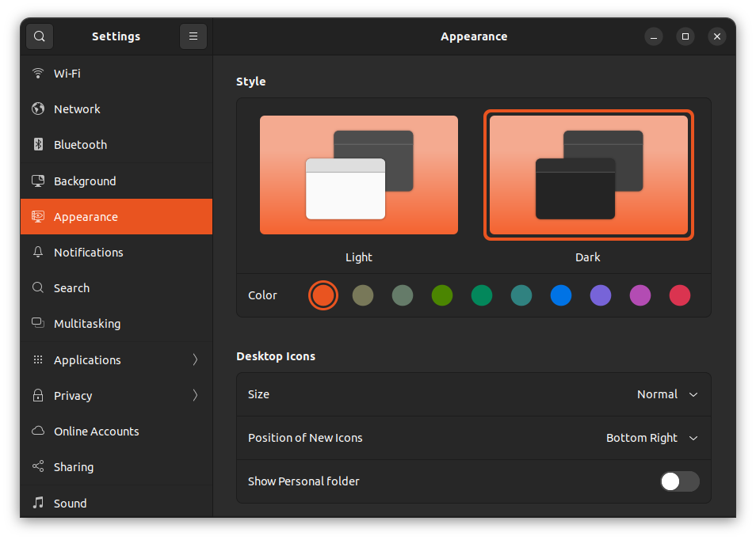Select the Light style option
The height and width of the screenshot is (540, 756).
(x=359, y=175)
